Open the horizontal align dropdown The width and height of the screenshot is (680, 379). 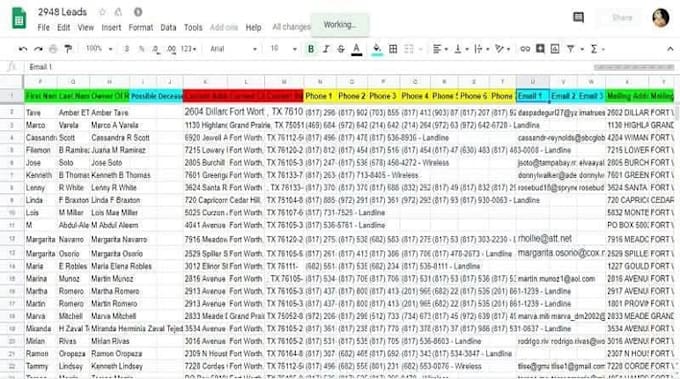(x=440, y=49)
